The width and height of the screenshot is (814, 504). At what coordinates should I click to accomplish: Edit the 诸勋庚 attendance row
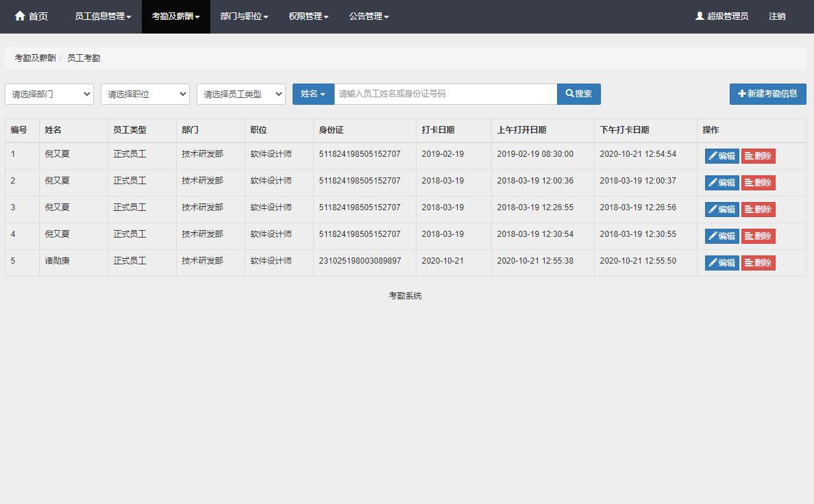click(x=721, y=263)
